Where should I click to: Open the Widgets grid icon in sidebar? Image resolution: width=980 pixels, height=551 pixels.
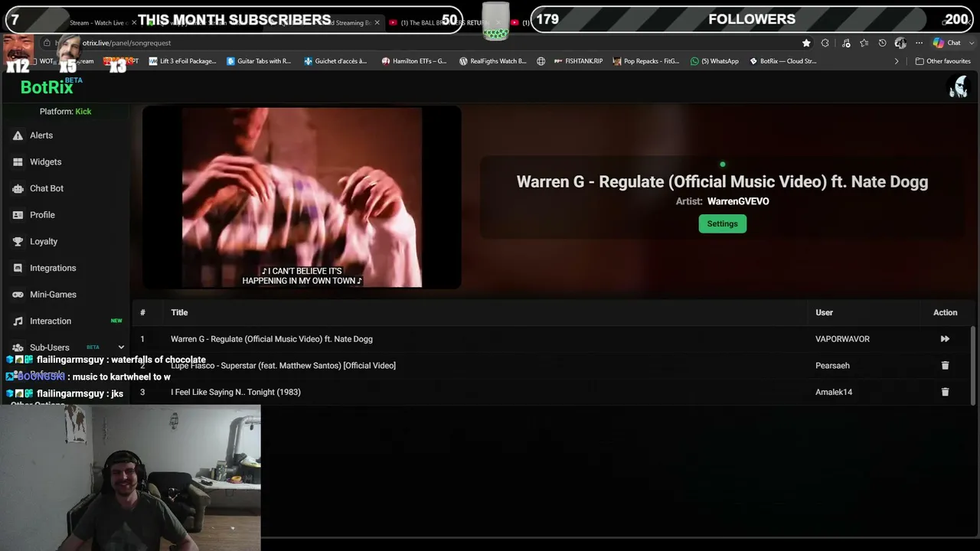tap(18, 162)
